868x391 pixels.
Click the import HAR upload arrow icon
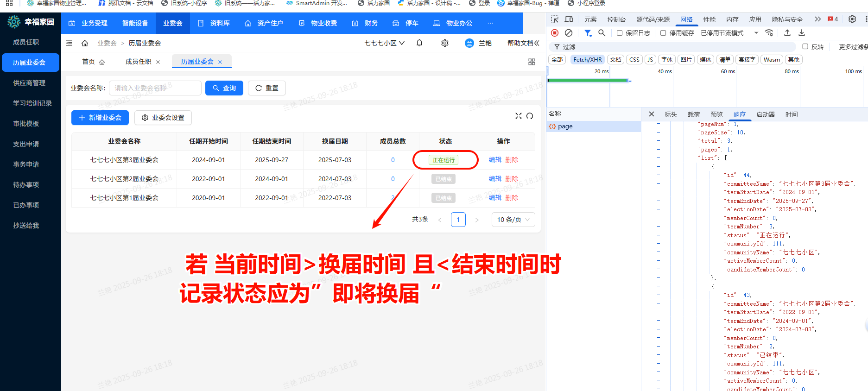pyautogui.click(x=787, y=33)
